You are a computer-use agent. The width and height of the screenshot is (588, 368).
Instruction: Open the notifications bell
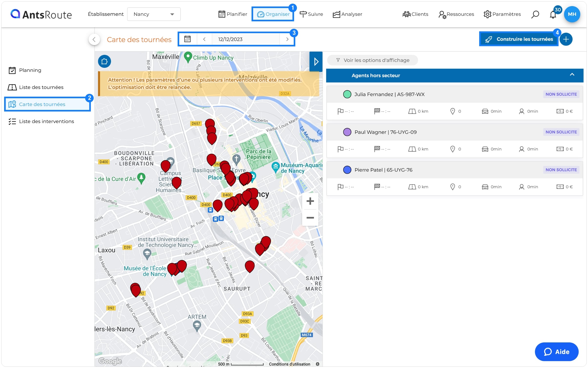[553, 15]
